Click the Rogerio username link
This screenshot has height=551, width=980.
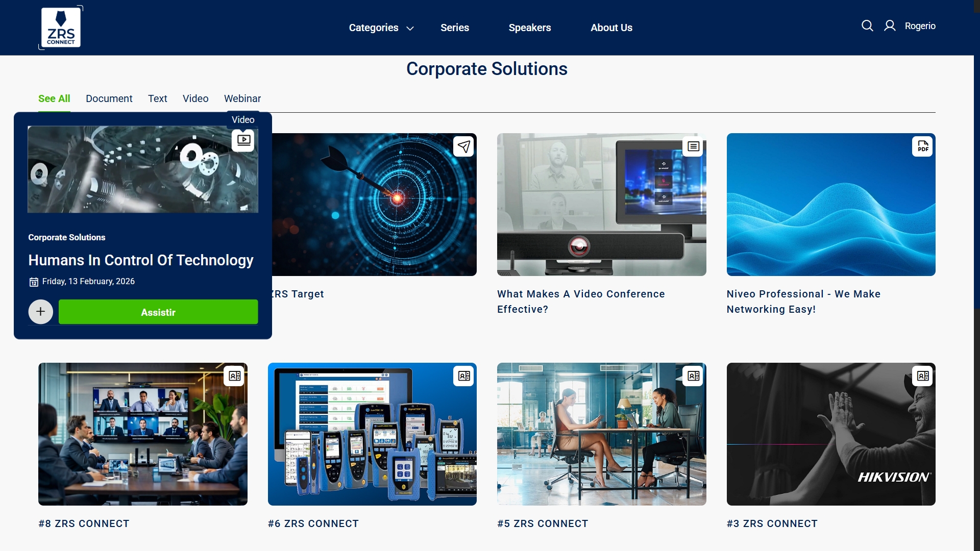(x=920, y=26)
